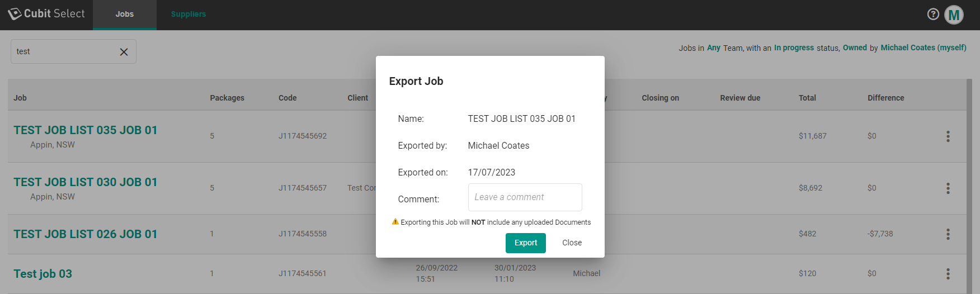980x294 pixels.
Task: Open the Owned filter option
Action: pos(854,48)
